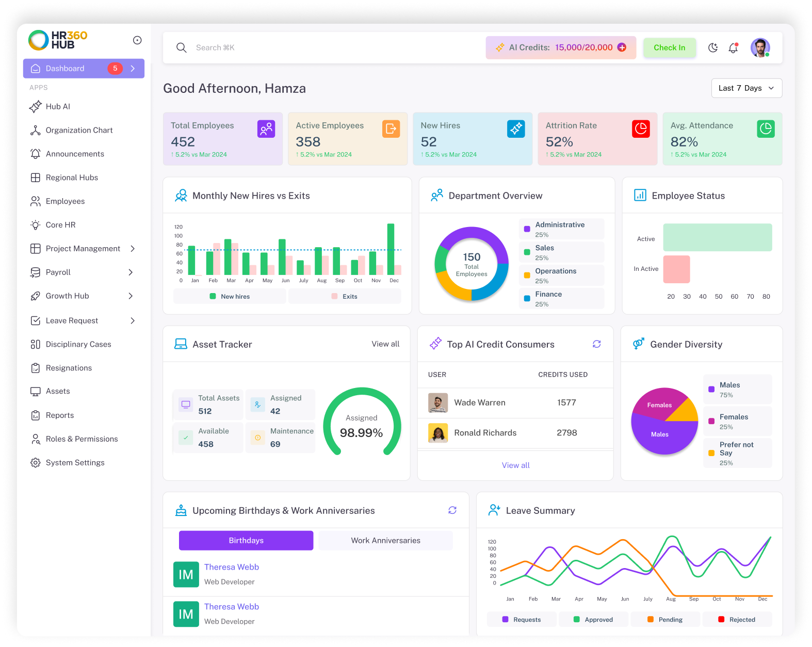Viewport: 812px width, 647px height.
Task: Click the search magnifier icon
Action: [182, 47]
